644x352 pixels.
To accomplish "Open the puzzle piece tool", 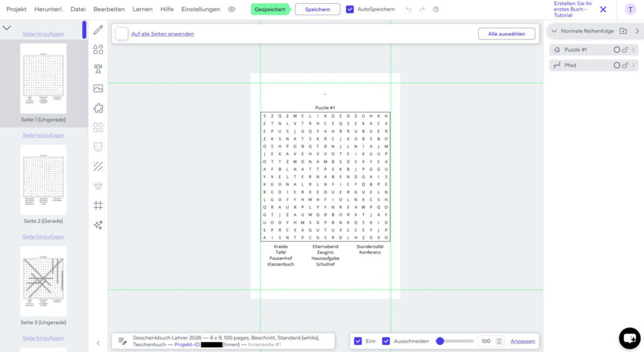I will pos(98,108).
